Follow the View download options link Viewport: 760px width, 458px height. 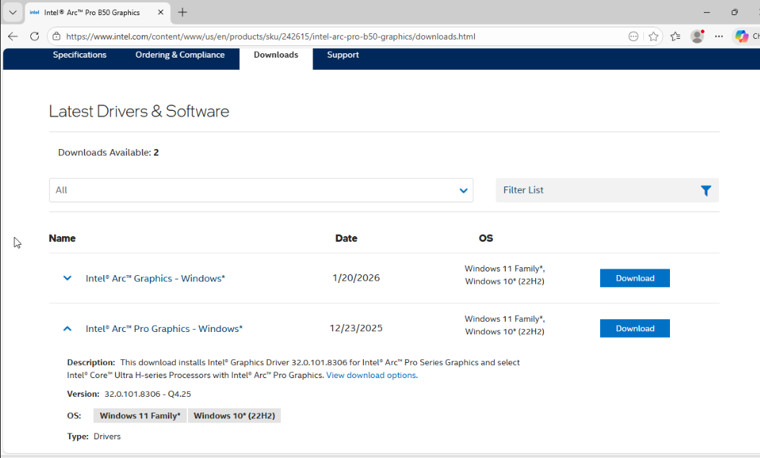pyautogui.click(x=372, y=375)
